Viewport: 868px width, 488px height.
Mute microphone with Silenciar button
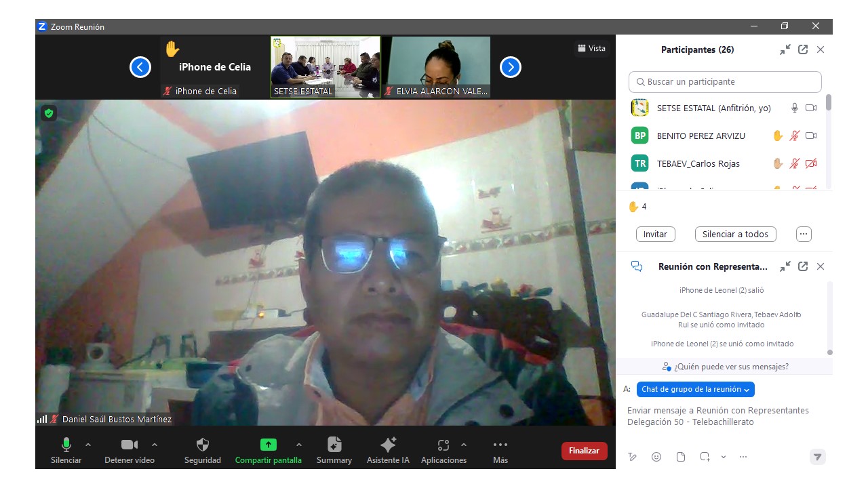(66, 445)
